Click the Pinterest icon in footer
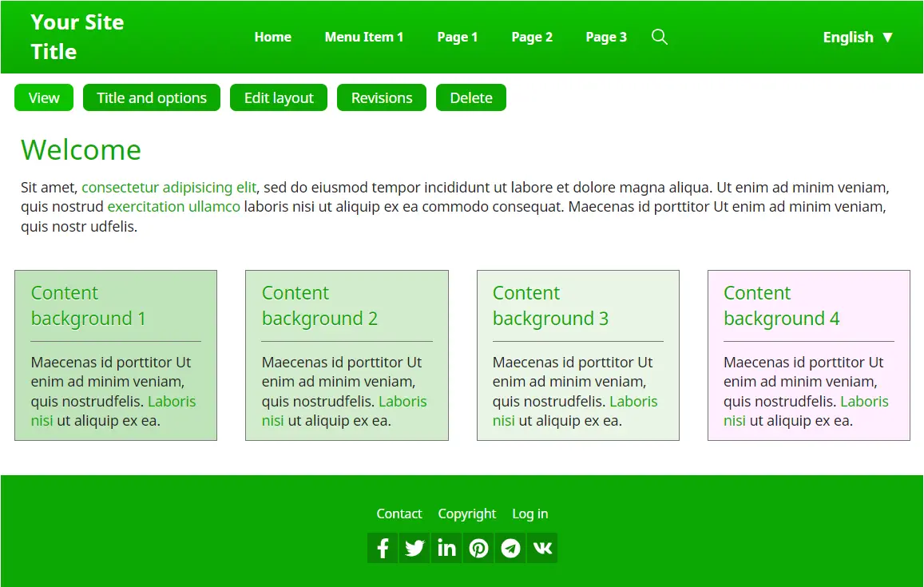This screenshot has width=924, height=587. coord(478,548)
